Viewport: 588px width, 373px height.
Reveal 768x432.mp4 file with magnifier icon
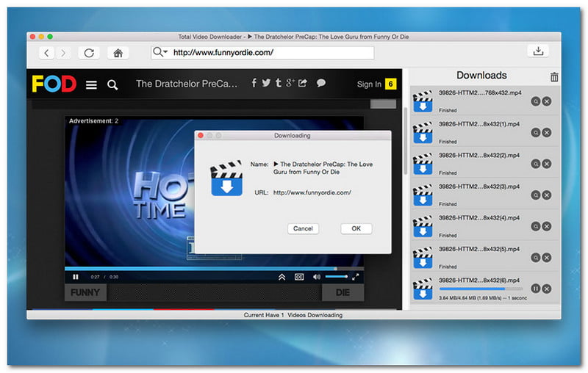(x=536, y=101)
